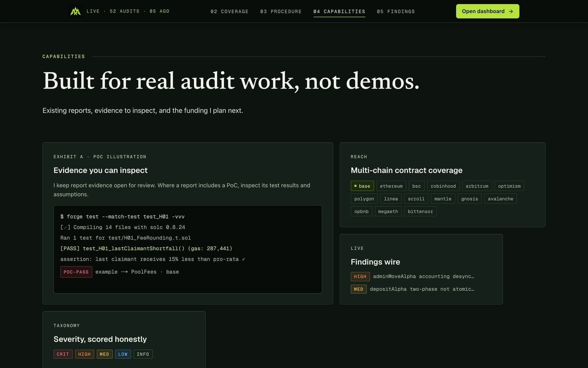Select the linea chain tag

(x=391, y=199)
